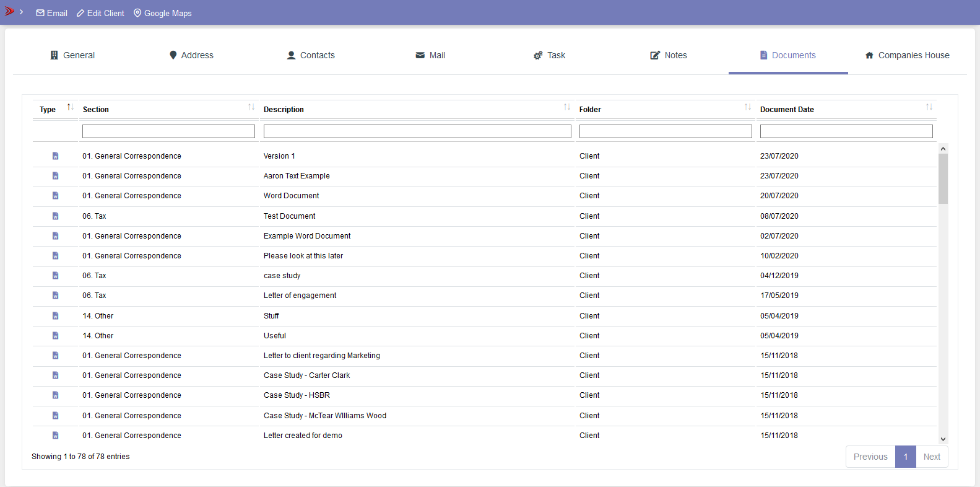Click the red logo icon in the top bar
The width and height of the screenshot is (980, 487).
[9, 11]
